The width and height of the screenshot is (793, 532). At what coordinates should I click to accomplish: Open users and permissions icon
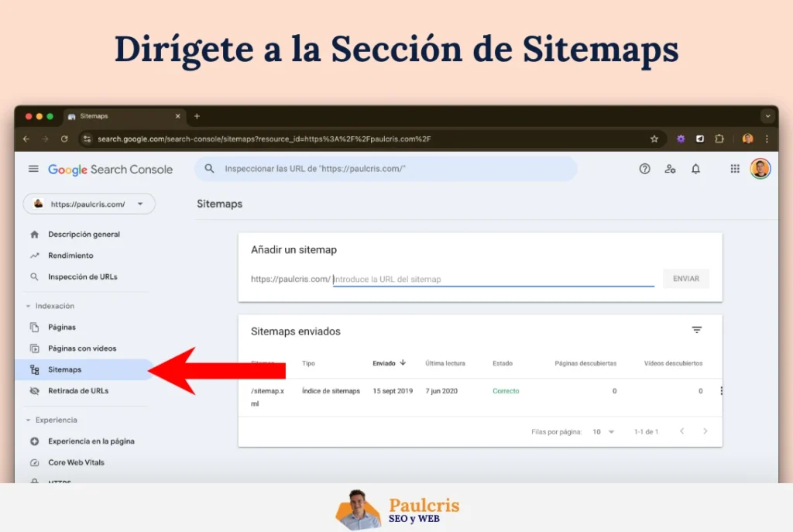pos(670,169)
